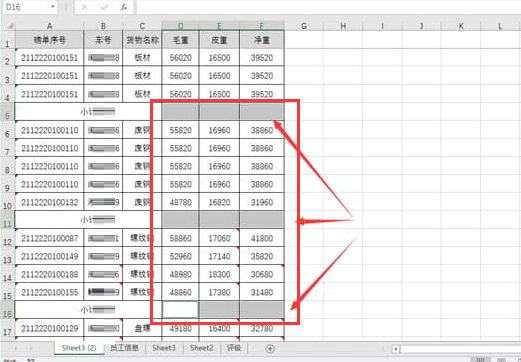521x362 pixels.
Task: Click cell C17 showing 盘螺
Action: click(x=142, y=328)
